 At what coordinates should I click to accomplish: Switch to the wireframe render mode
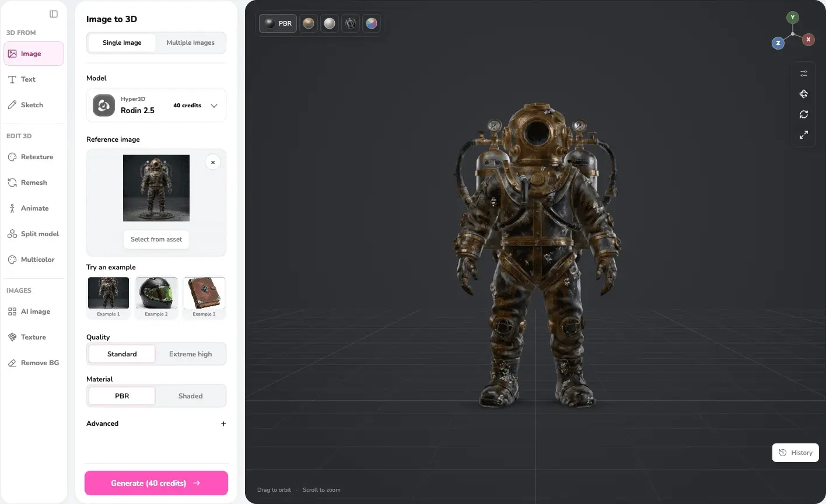(x=351, y=23)
